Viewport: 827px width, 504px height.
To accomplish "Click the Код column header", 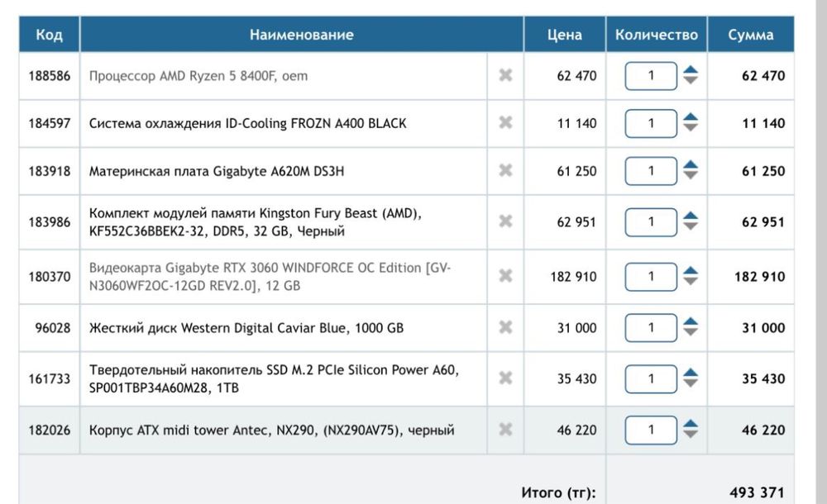I will pyautogui.click(x=49, y=34).
